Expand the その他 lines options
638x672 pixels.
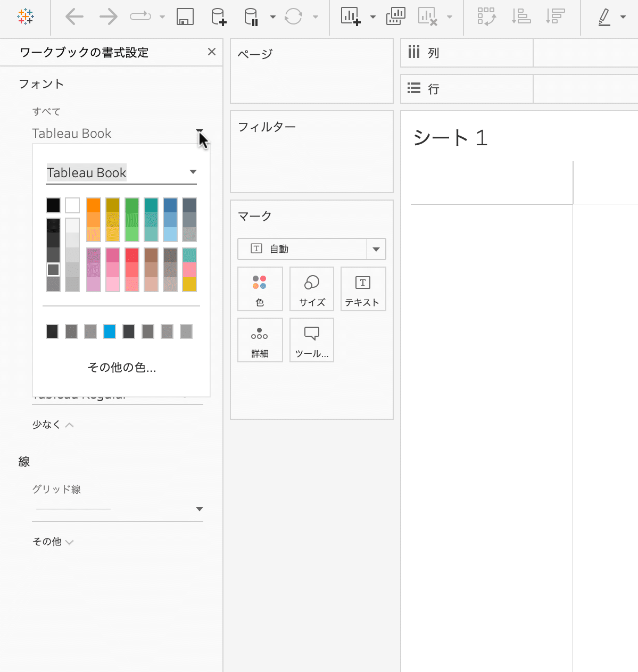53,542
